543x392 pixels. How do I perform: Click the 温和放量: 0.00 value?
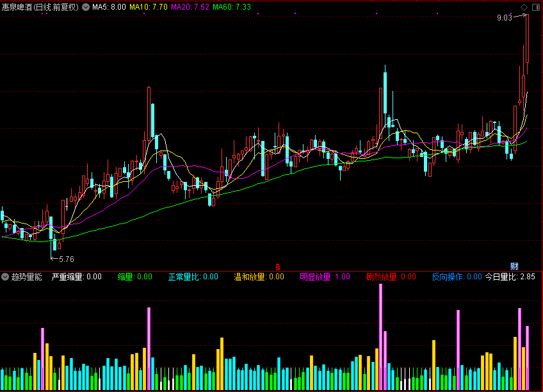[259, 277]
